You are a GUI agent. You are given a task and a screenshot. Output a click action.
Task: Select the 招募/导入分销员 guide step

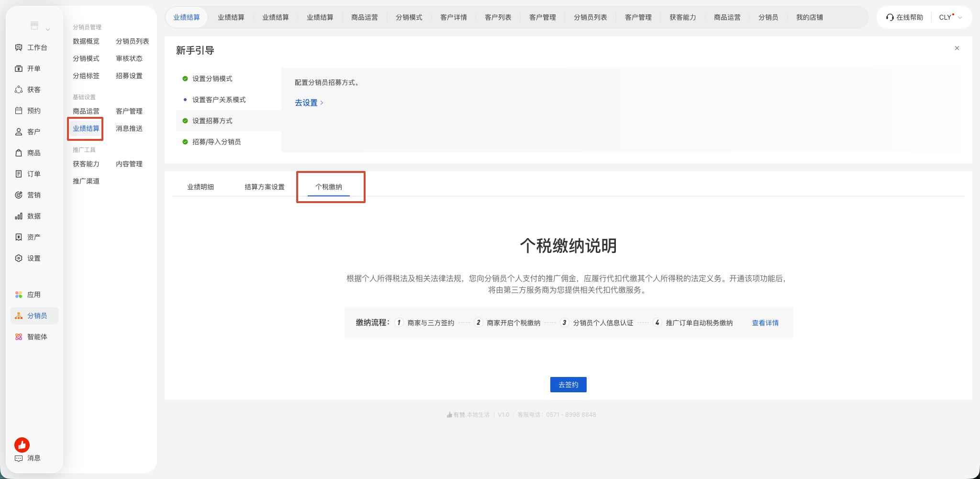[x=229, y=142]
